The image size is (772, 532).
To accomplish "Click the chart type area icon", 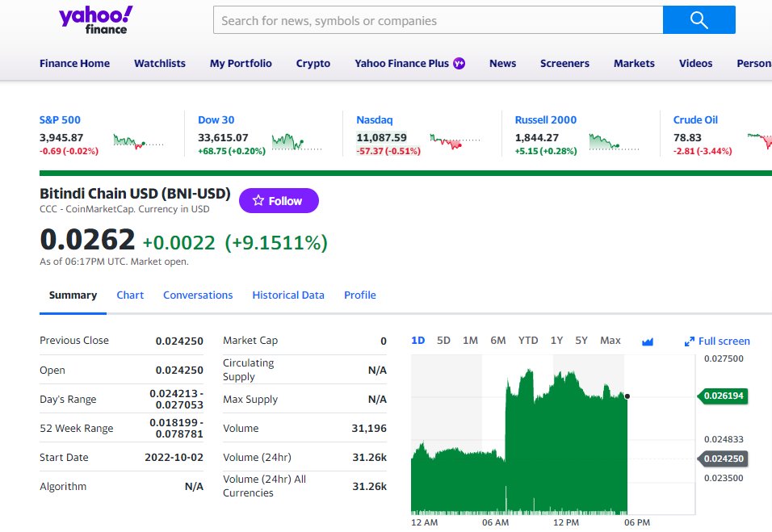I will tap(648, 341).
